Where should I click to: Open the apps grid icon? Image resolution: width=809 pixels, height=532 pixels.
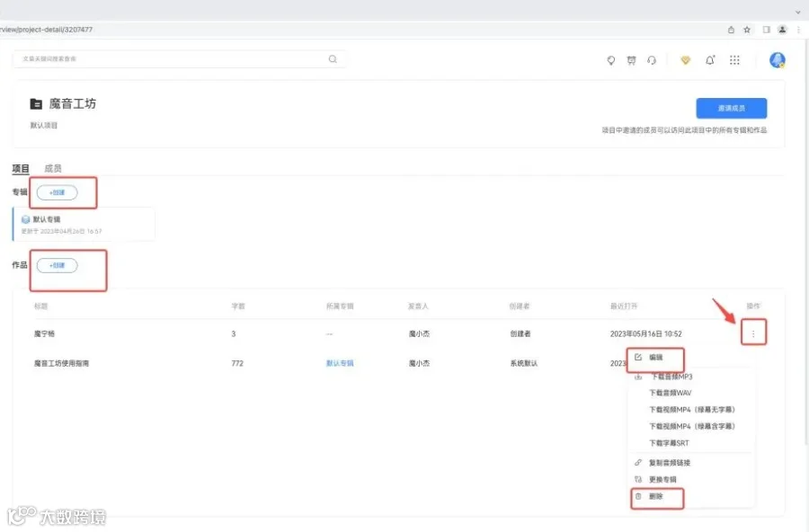pyautogui.click(x=734, y=60)
